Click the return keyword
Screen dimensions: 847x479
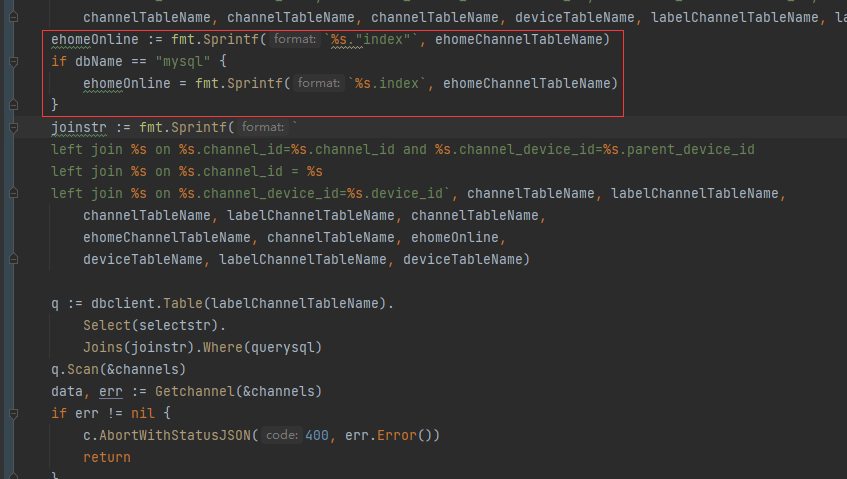click(107, 457)
